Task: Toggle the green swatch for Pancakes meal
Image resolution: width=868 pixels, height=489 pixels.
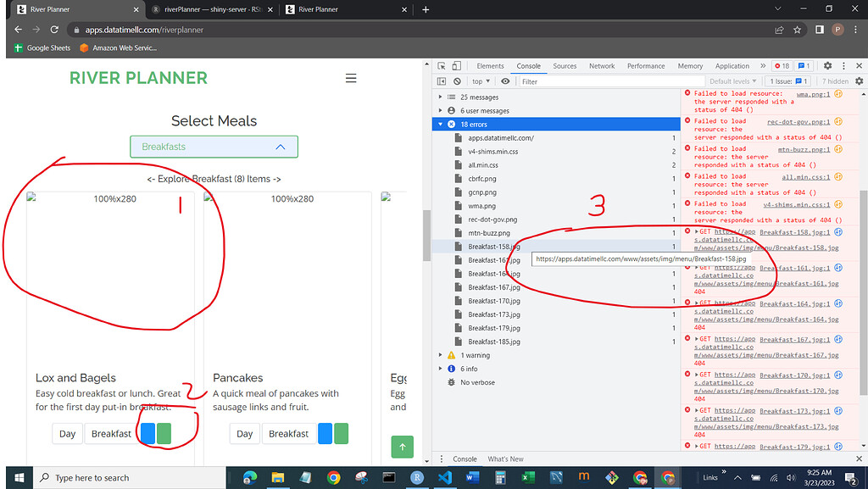Action: [x=339, y=433]
